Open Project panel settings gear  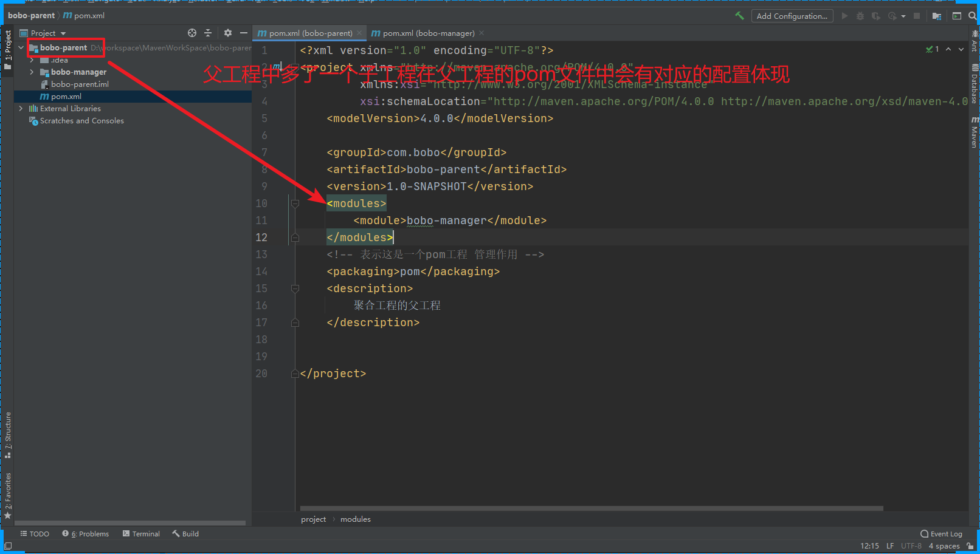(228, 33)
